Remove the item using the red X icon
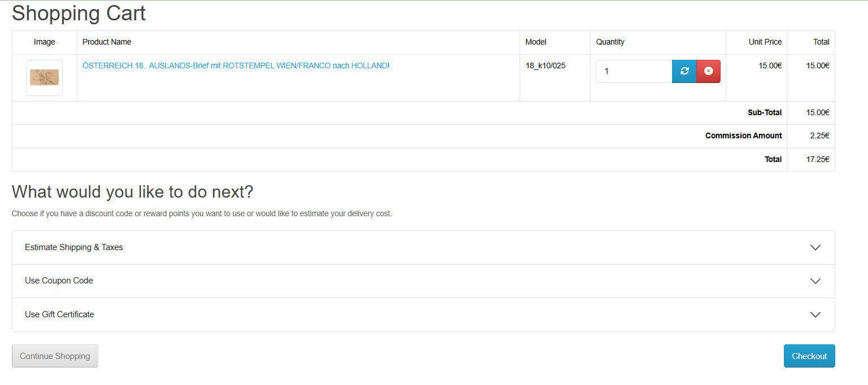The width and height of the screenshot is (868, 385). (x=708, y=71)
